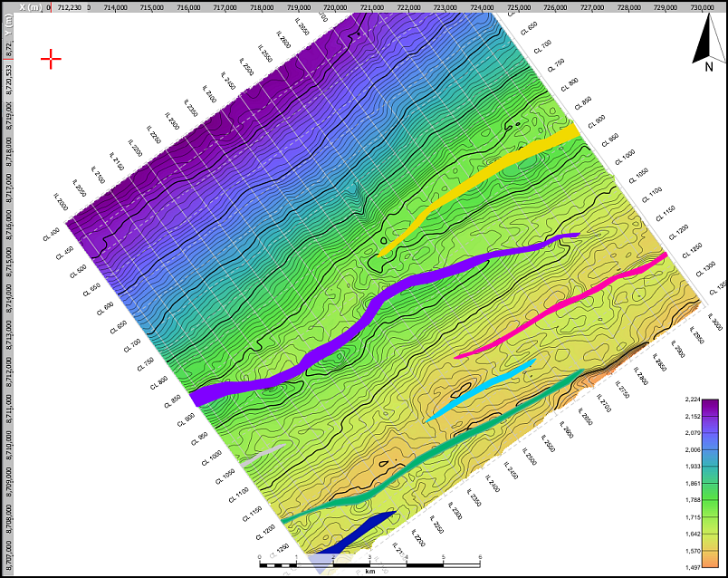Click the 8,714,000 Y axis tick label
Screen dimensions: 728x578
pyautogui.click(x=8, y=299)
